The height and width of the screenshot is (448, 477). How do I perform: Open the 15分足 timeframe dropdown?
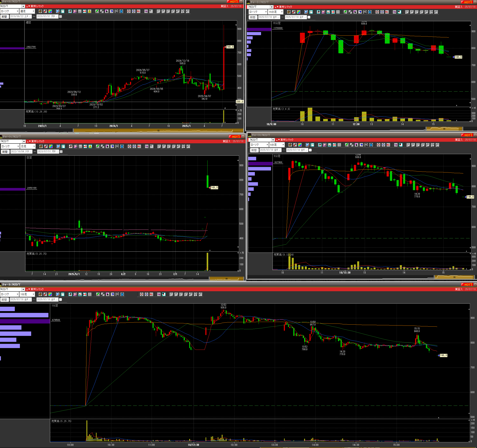click(276, 12)
